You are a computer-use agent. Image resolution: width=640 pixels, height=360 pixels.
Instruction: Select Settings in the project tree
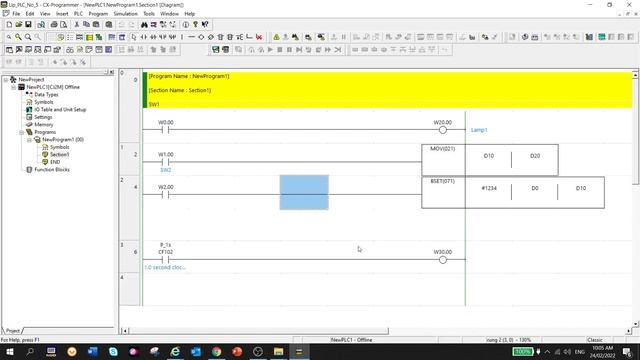43,117
